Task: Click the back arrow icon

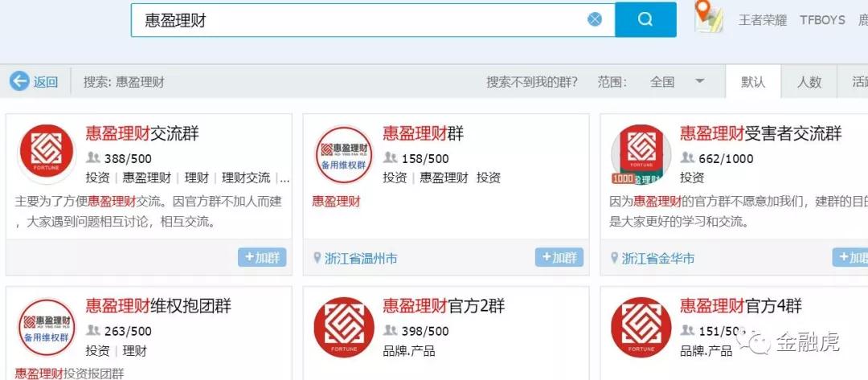Action: pyautogui.click(x=18, y=81)
